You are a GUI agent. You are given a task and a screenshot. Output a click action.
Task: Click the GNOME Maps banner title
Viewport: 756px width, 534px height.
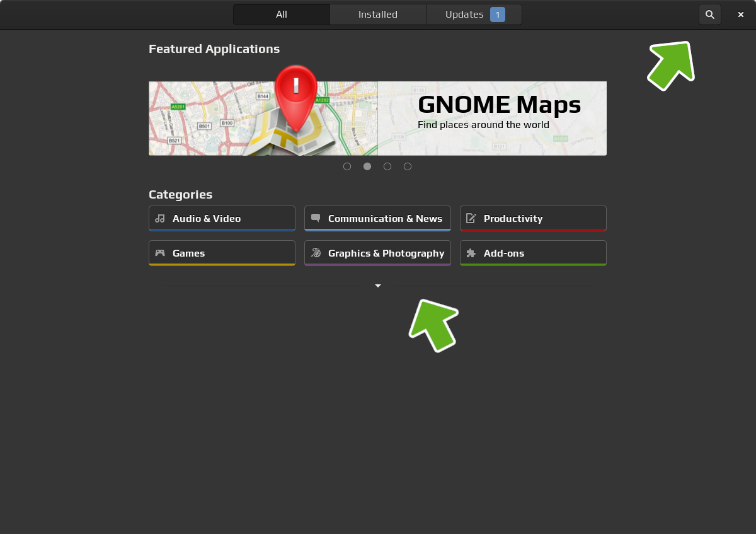[499, 105]
